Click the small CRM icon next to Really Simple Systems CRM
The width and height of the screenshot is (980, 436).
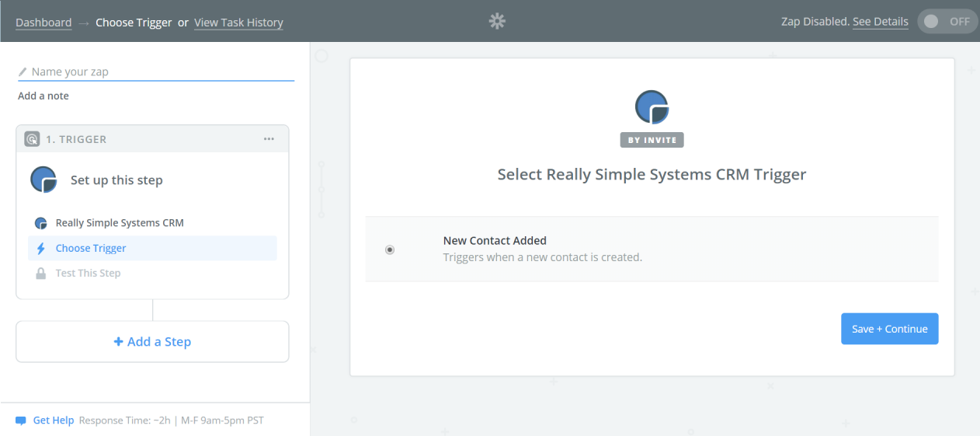[41, 223]
